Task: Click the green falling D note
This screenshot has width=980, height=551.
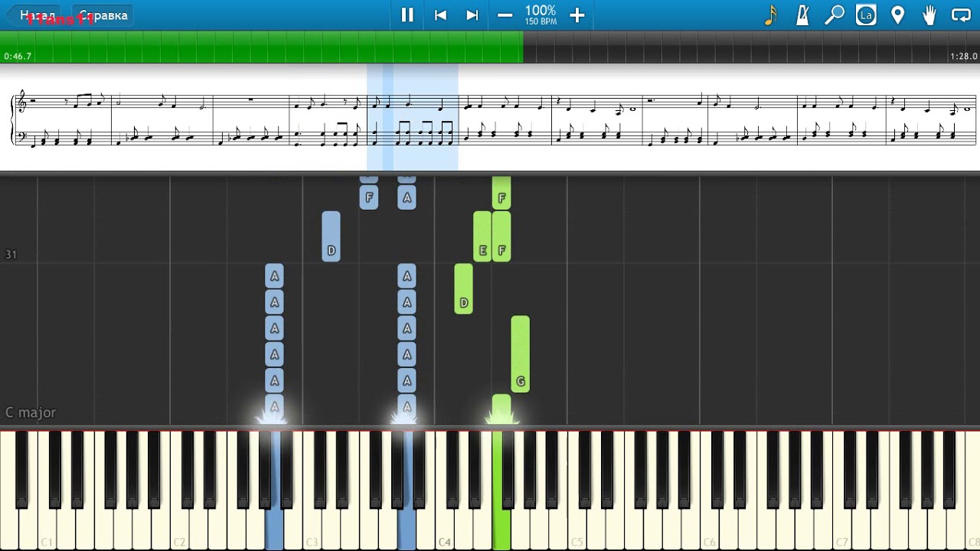Action: [x=463, y=289]
